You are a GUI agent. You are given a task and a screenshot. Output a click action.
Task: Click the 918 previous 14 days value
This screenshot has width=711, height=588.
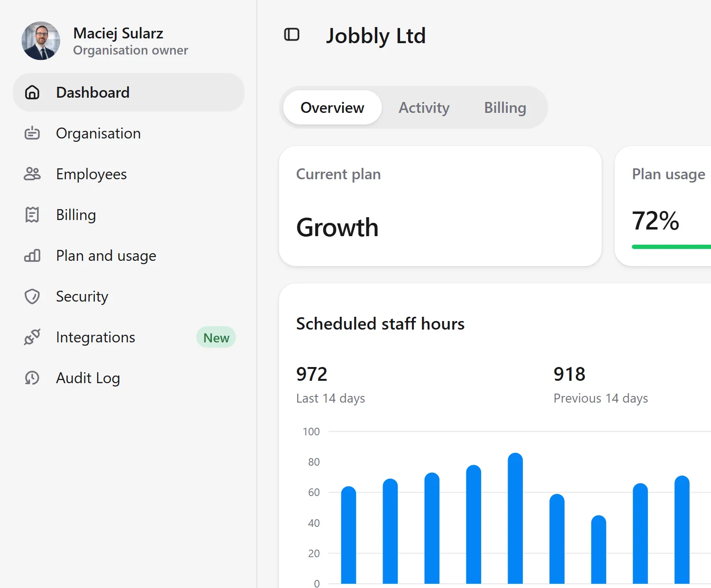click(569, 374)
